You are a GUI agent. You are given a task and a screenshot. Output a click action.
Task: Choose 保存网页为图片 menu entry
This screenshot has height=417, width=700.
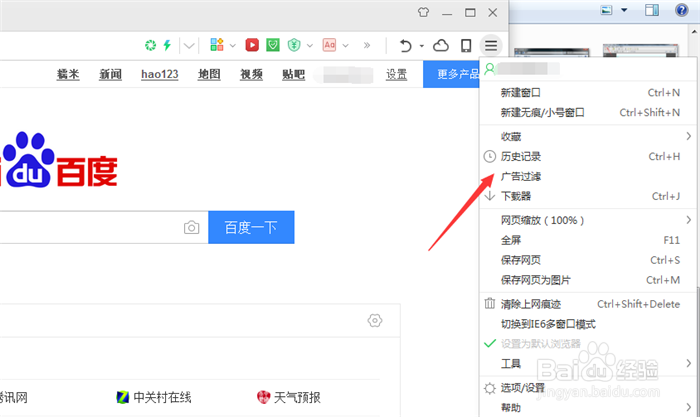pos(588,280)
